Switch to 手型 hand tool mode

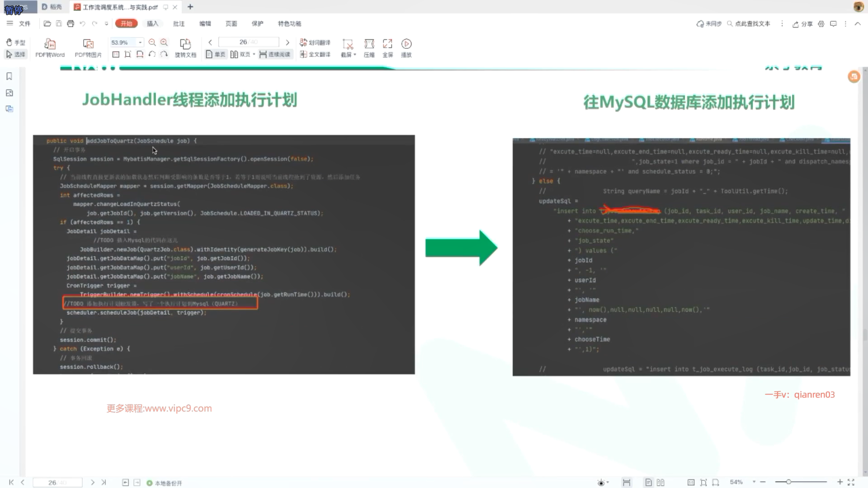coord(15,42)
